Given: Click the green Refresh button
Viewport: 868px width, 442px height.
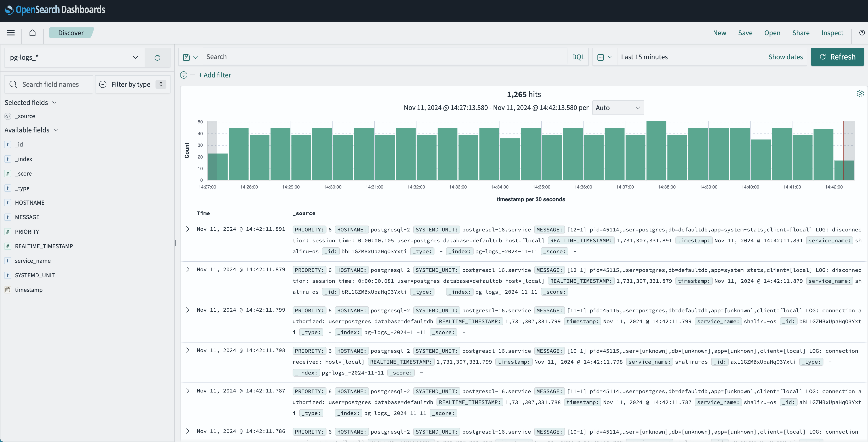Looking at the screenshot, I should [x=837, y=57].
